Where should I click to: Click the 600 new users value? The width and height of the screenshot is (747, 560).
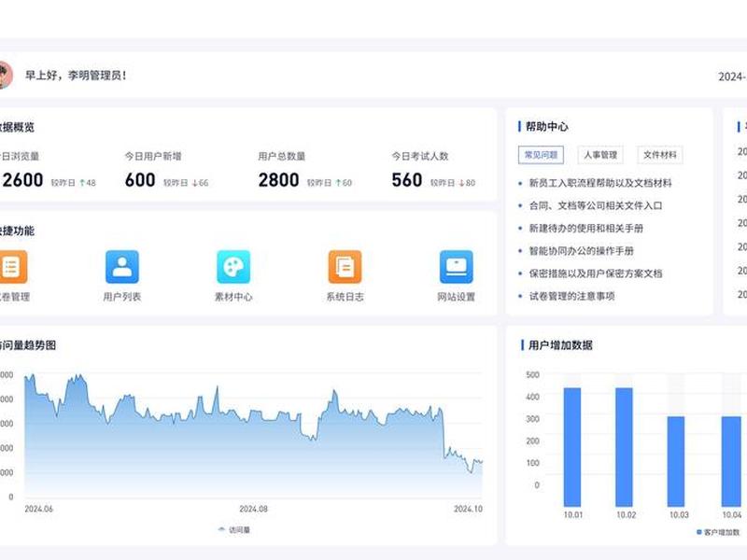(x=140, y=180)
